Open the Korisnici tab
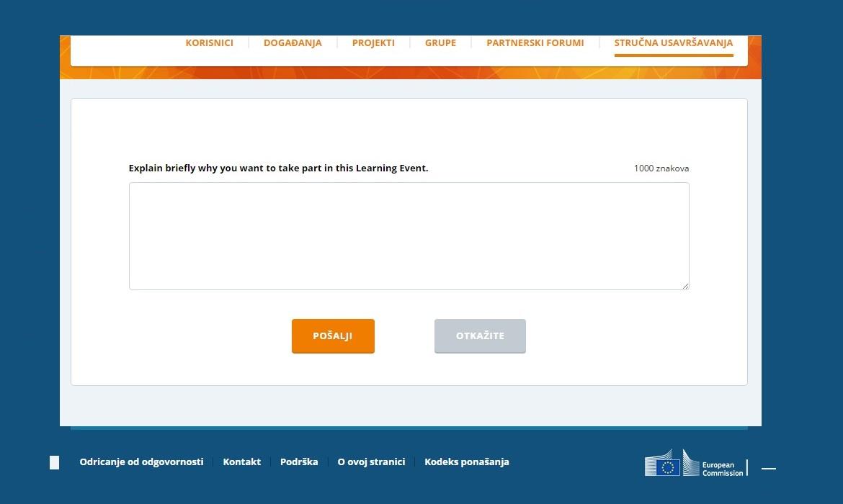 pos(209,43)
